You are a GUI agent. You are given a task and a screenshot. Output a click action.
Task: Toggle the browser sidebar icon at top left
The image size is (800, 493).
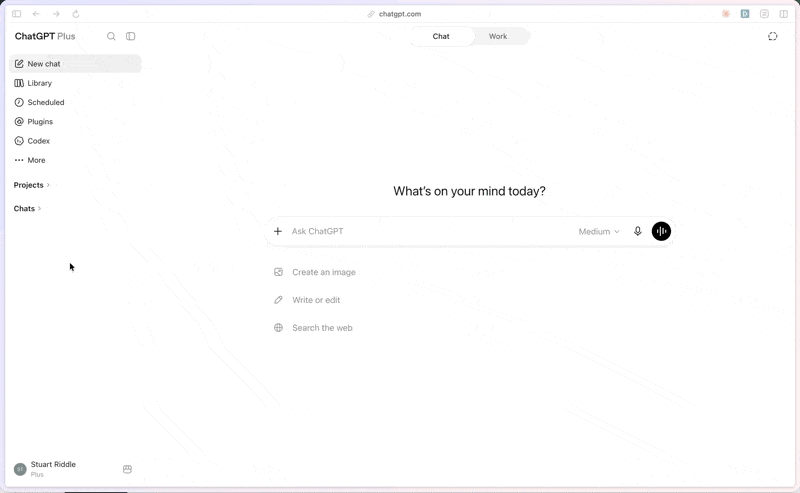click(17, 14)
